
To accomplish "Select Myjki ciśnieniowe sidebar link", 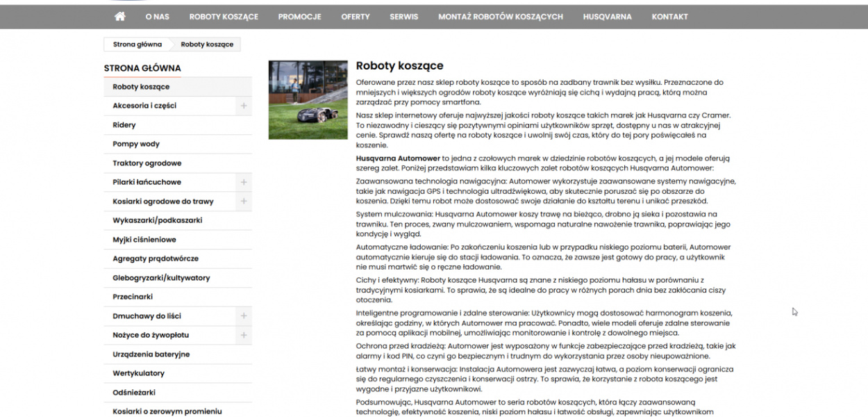I will pyautogui.click(x=144, y=240).
